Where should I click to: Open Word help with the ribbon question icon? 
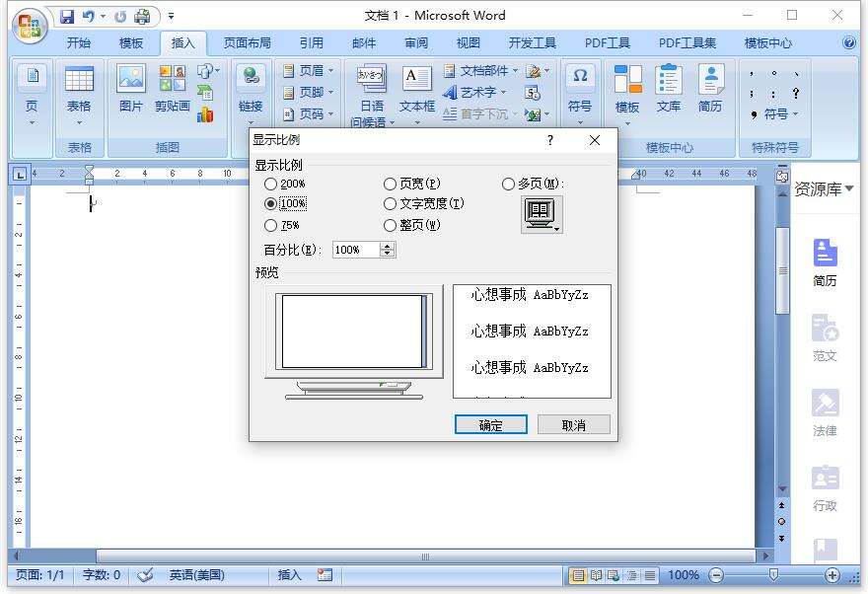coord(848,42)
